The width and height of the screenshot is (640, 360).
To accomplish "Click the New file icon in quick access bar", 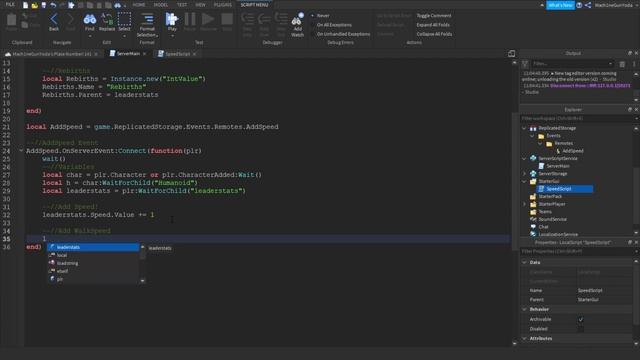I will 25,5.
